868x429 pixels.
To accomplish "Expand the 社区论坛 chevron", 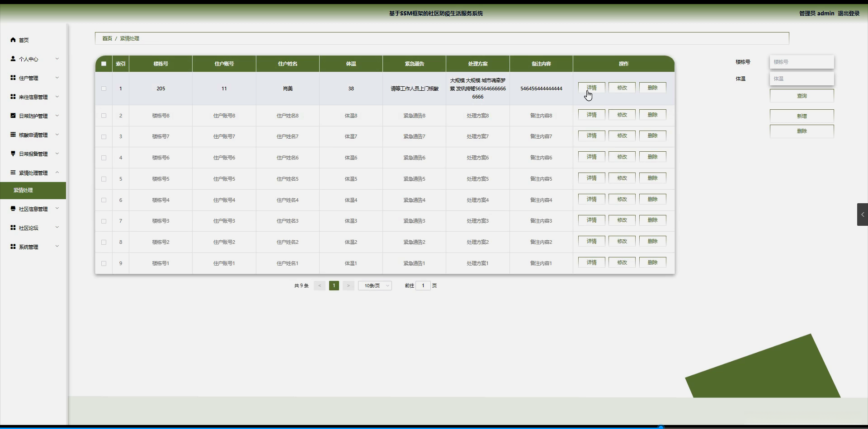I will pyautogui.click(x=57, y=228).
